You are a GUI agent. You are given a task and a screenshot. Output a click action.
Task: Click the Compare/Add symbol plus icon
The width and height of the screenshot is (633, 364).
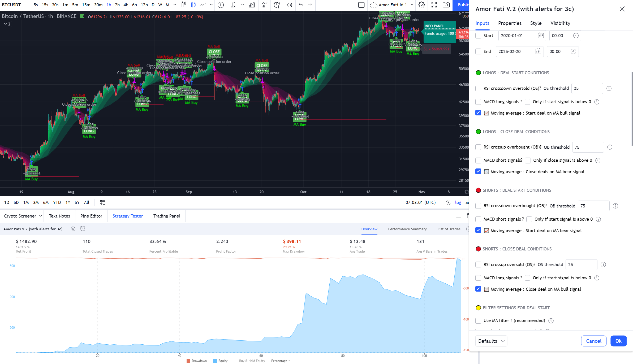click(221, 5)
